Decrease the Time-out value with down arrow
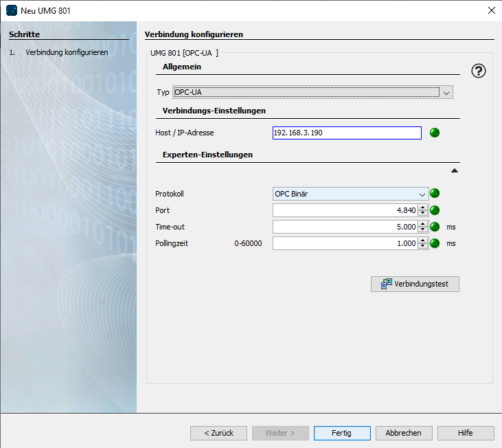 pos(423,229)
